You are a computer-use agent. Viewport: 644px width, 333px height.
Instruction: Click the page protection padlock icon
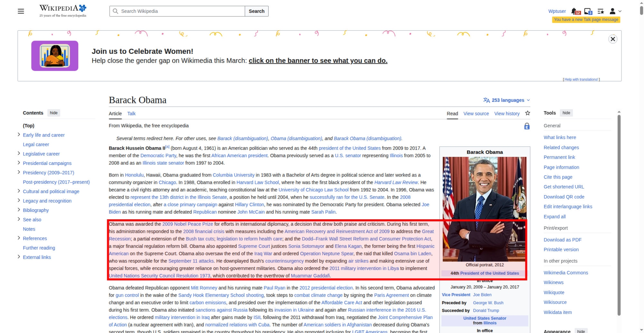coord(527,126)
